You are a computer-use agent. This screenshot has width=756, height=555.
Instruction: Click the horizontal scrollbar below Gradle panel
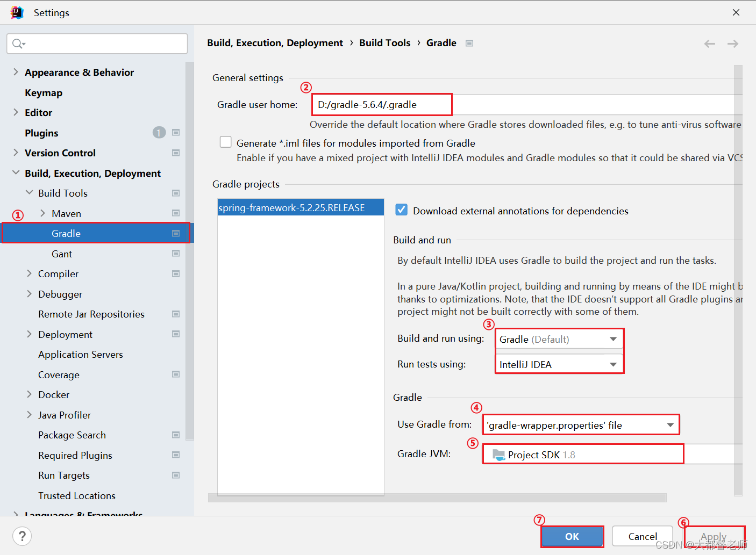point(437,498)
